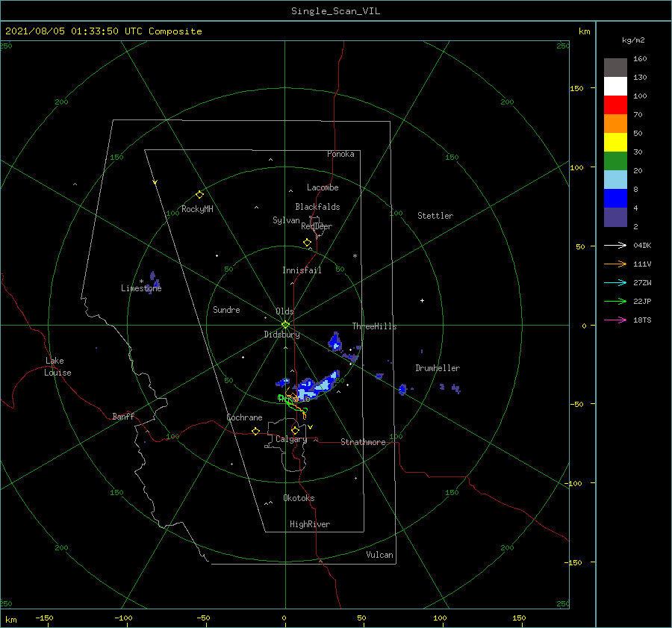Pick the purple 2-4 legend color
The image size is (672, 628).
pos(615,217)
